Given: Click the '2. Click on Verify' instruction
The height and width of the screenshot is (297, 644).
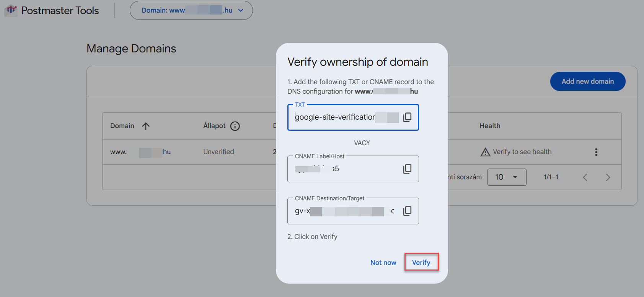Looking at the screenshot, I should pyautogui.click(x=312, y=237).
